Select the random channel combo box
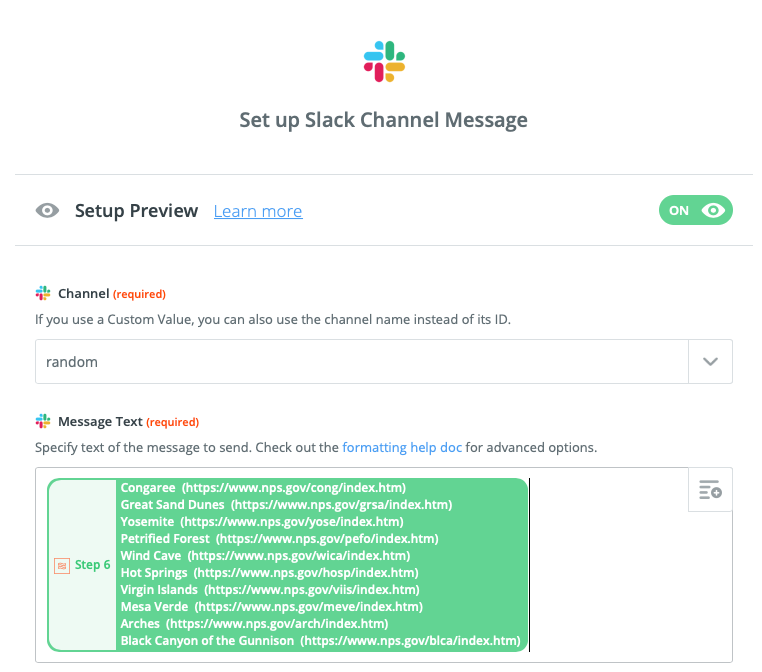The width and height of the screenshot is (762, 672). (361, 362)
